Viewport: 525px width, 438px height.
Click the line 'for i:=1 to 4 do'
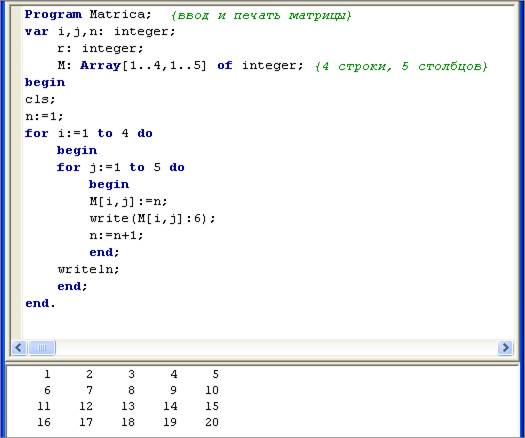coord(88,133)
